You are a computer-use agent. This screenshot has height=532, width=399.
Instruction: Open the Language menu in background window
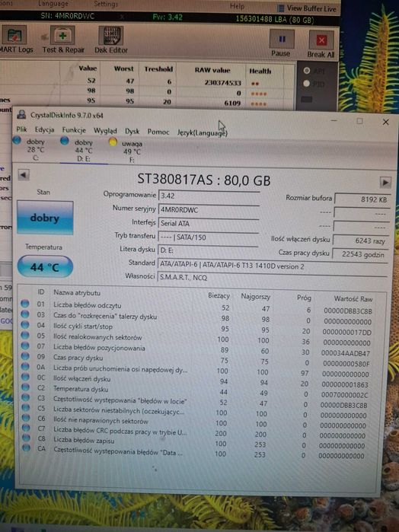[x=53, y=4]
